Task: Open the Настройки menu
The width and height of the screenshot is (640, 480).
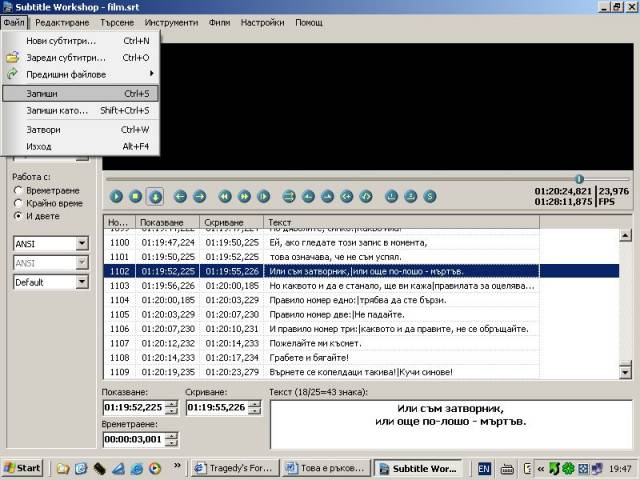Action: 262,22
